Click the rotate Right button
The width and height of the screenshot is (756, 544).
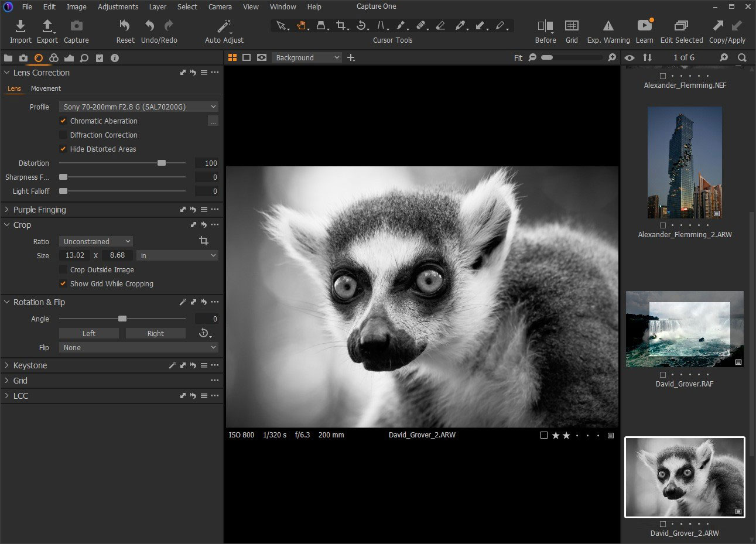(x=155, y=333)
